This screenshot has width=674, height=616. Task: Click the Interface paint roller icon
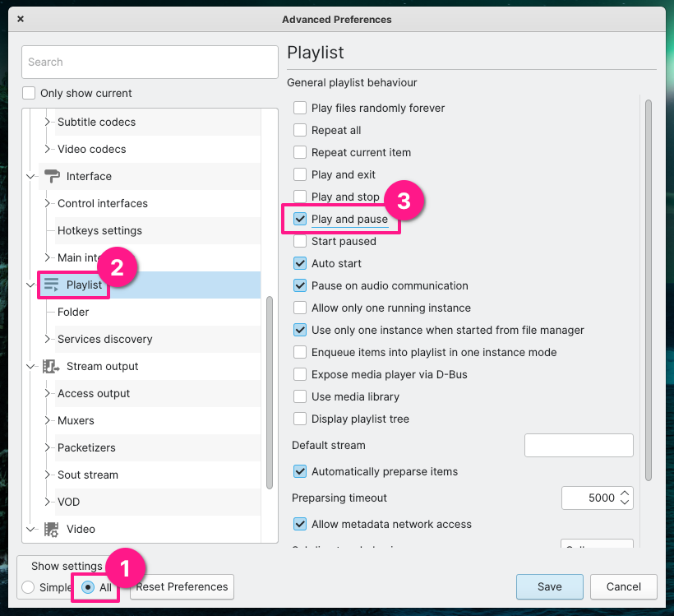pyautogui.click(x=52, y=176)
